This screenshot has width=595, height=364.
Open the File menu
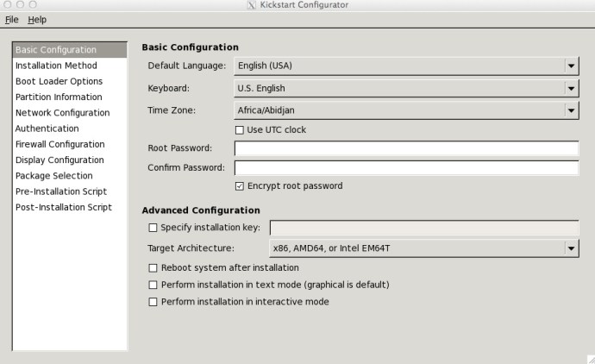12,19
